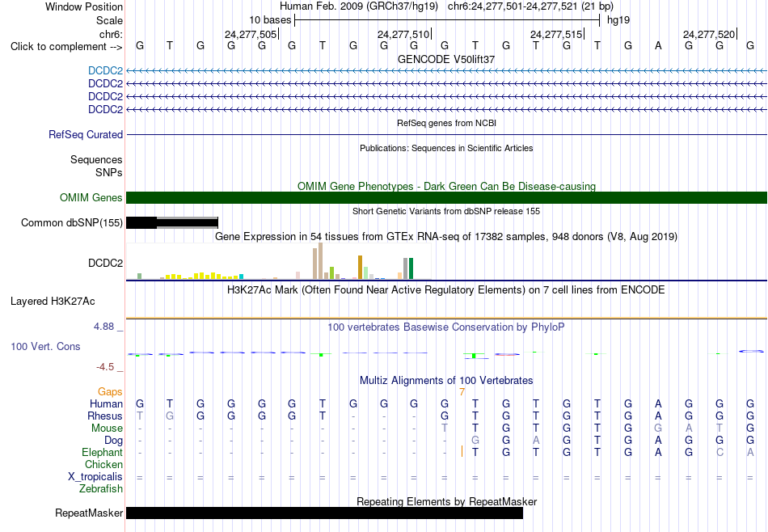Click the Sequences track label
This screenshot has width=768, height=532.
pos(96,160)
